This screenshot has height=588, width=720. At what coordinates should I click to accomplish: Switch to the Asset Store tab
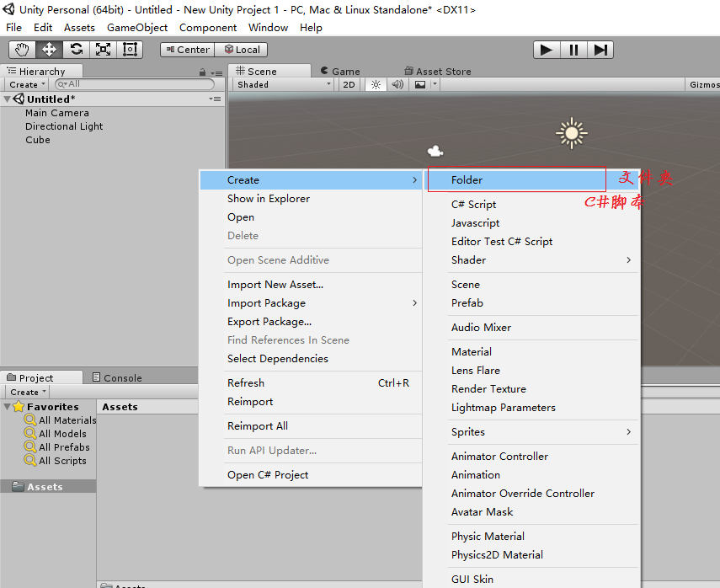[x=438, y=72]
